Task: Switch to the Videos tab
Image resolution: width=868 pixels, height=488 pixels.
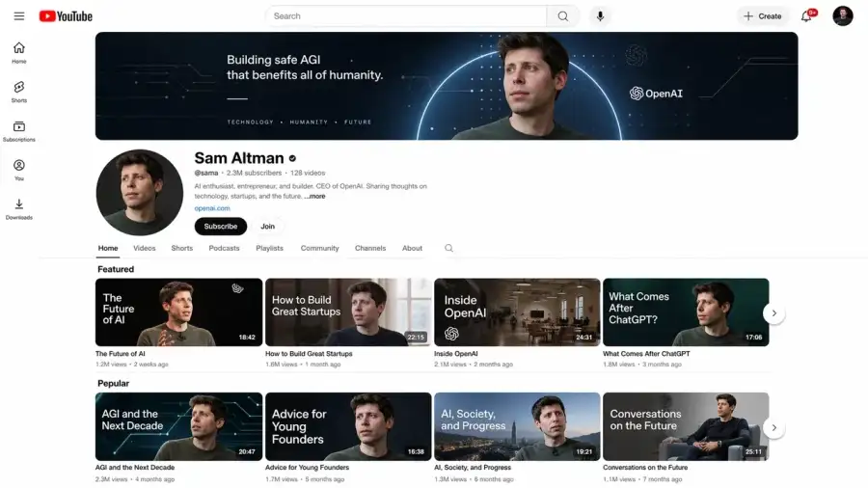Action: (144, 248)
